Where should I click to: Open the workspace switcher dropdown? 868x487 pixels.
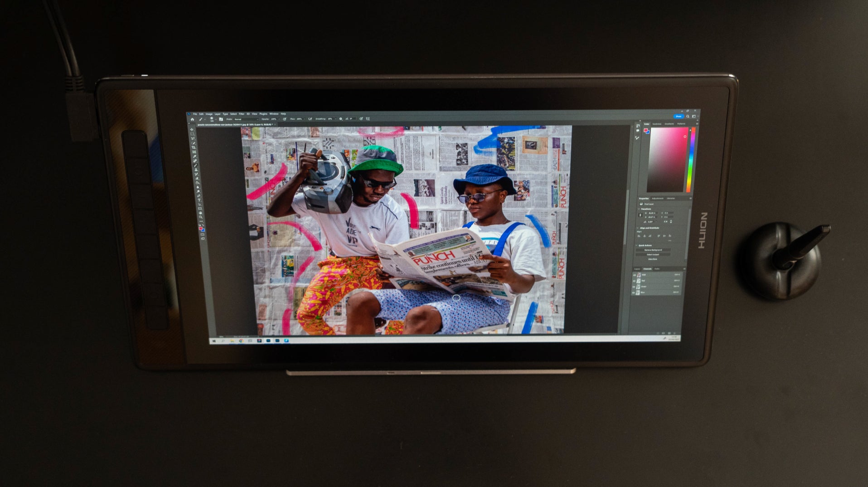(x=694, y=117)
